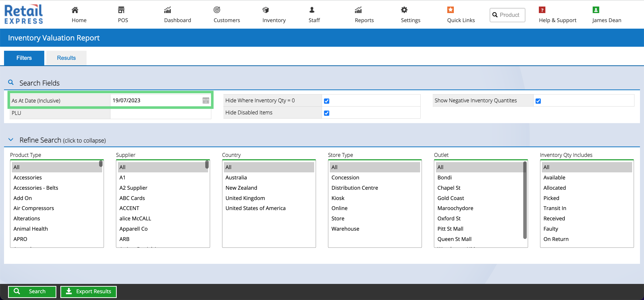This screenshot has width=644, height=300.
Task: Open the Help & Support question icon
Action: click(542, 10)
